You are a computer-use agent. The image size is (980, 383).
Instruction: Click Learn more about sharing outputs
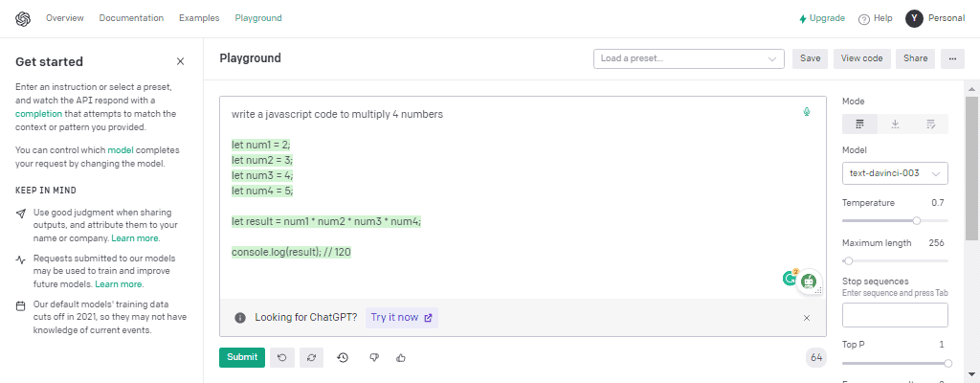[x=135, y=238]
